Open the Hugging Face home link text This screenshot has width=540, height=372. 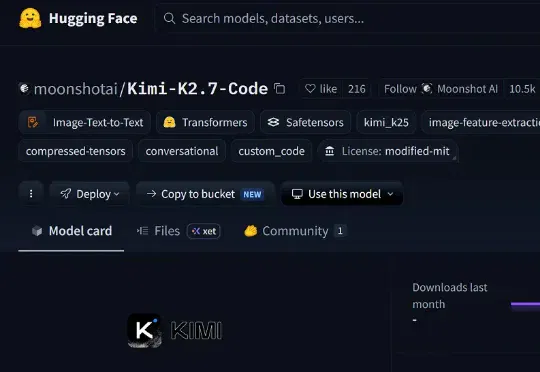pos(93,18)
